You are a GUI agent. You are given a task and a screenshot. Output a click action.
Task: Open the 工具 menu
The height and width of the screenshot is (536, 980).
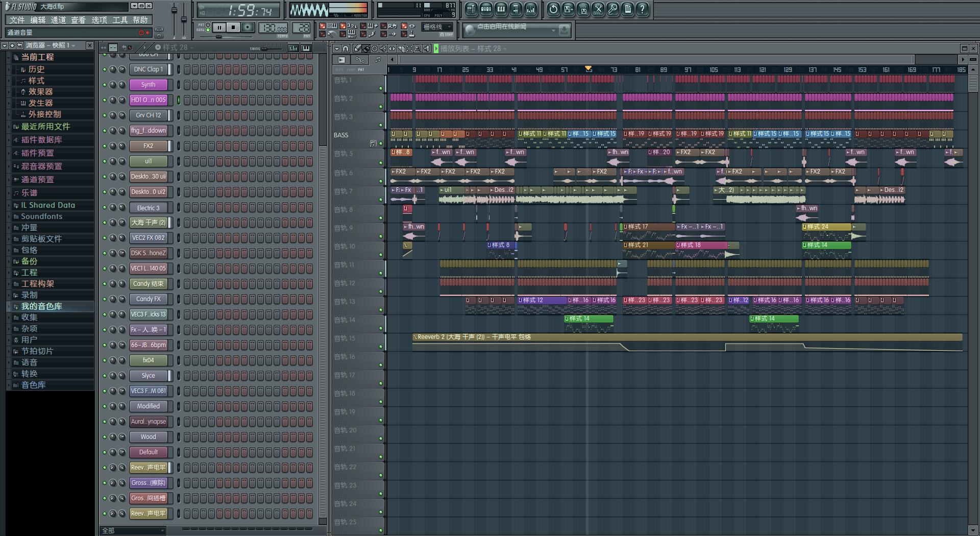[x=120, y=20]
